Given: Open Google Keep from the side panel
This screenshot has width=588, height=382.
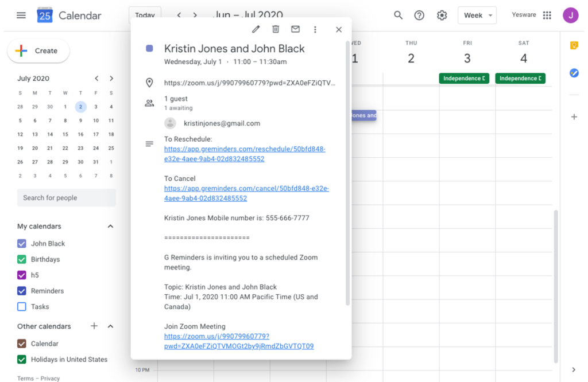Looking at the screenshot, I should pyautogui.click(x=574, y=45).
